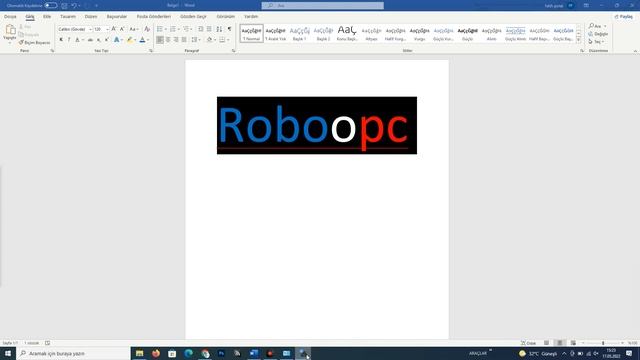This screenshot has height=360, width=640.
Task: Click the Text Effects (glowing A) icon
Action: pyautogui.click(x=117, y=40)
